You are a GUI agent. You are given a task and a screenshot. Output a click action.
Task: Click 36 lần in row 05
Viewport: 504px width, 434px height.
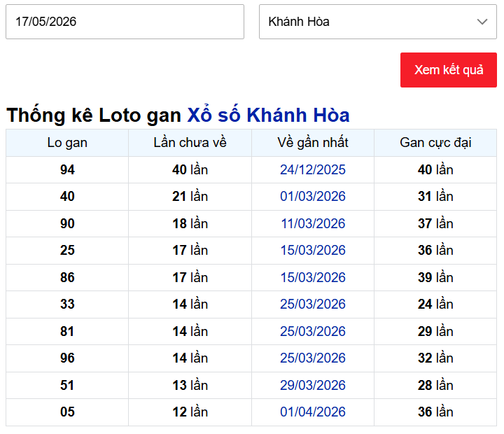click(x=435, y=412)
